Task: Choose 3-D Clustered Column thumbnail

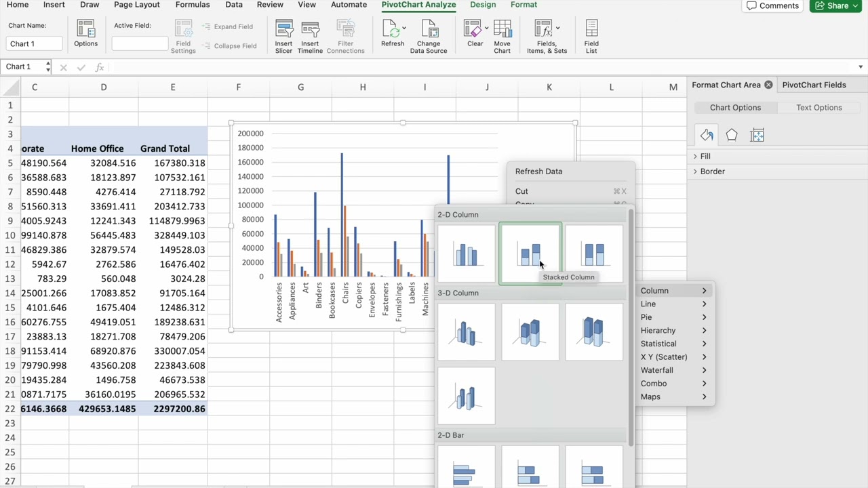Action: (467, 332)
